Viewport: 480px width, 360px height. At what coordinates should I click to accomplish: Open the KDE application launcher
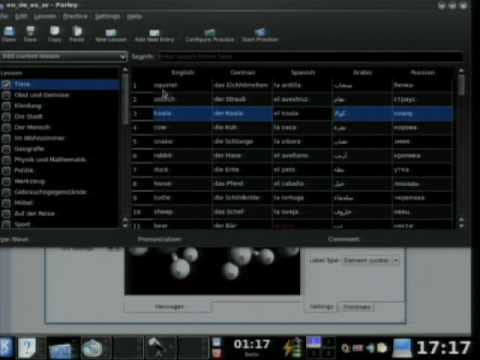(6, 347)
